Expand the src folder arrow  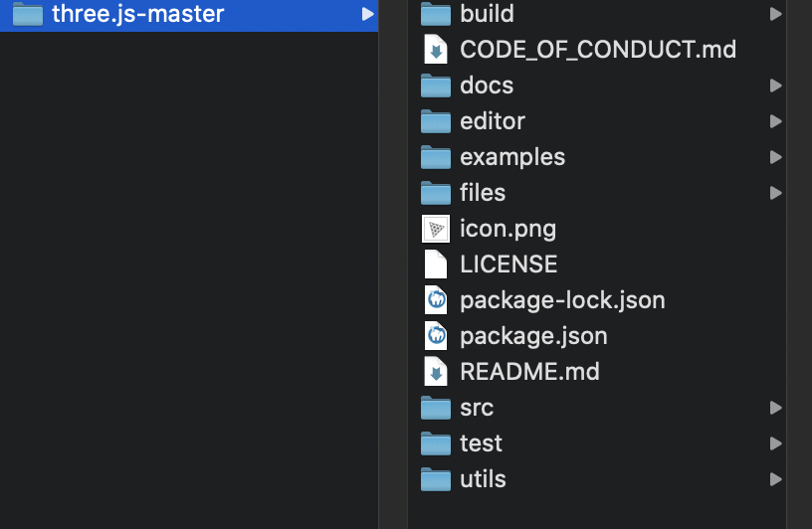pos(775,408)
